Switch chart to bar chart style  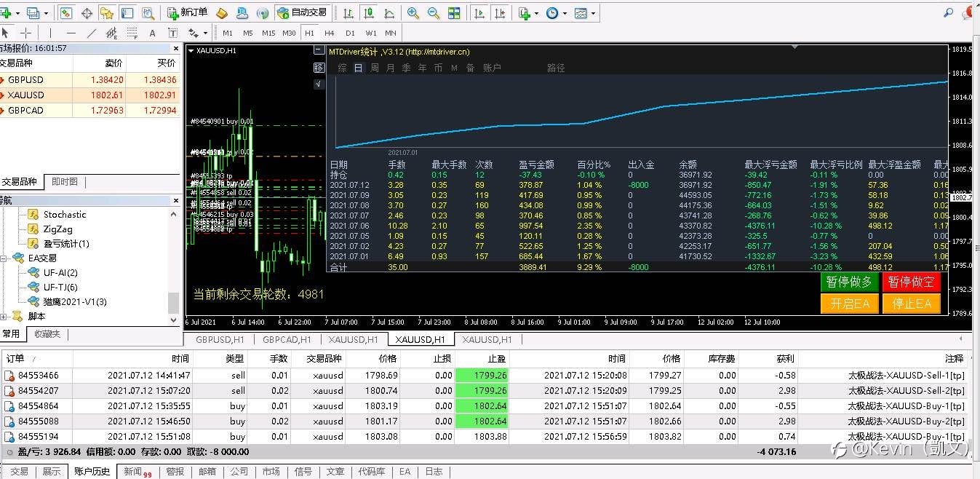tap(348, 13)
